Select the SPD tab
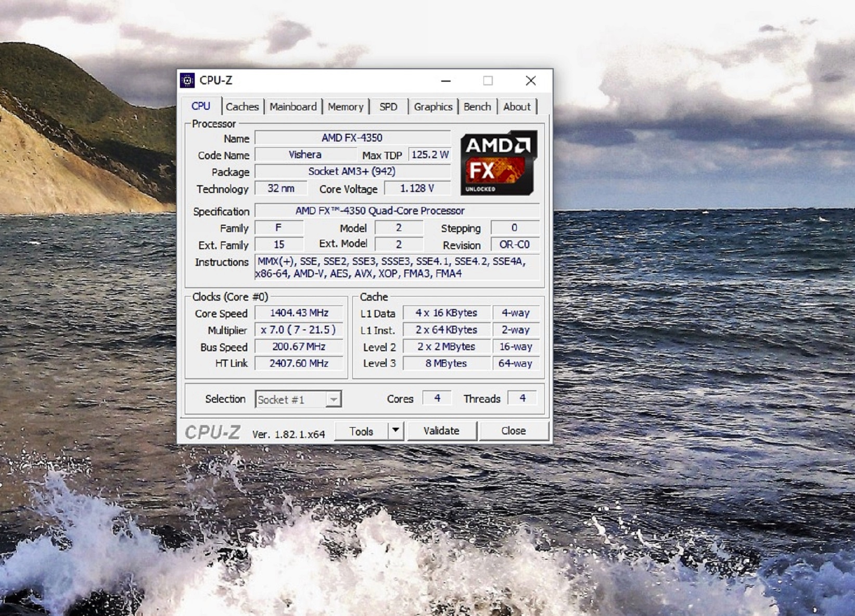The width and height of the screenshot is (855, 616). pyautogui.click(x=388, y=107)
